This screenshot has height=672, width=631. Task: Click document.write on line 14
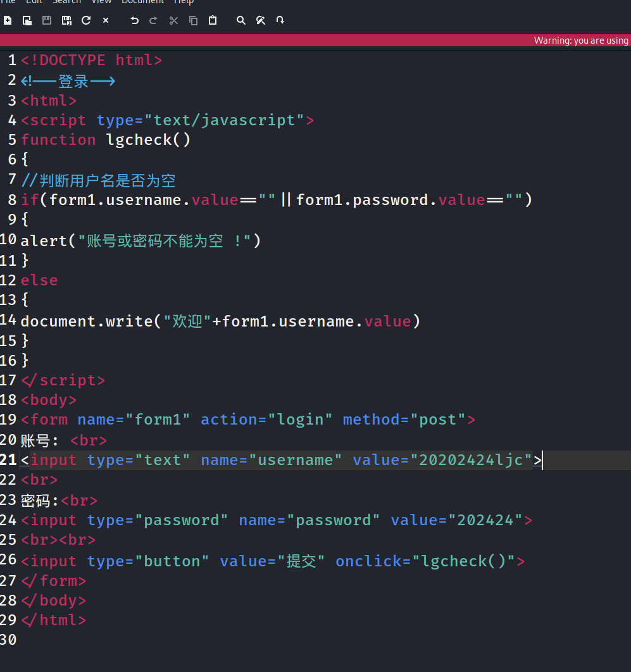(x=86, y=321)
